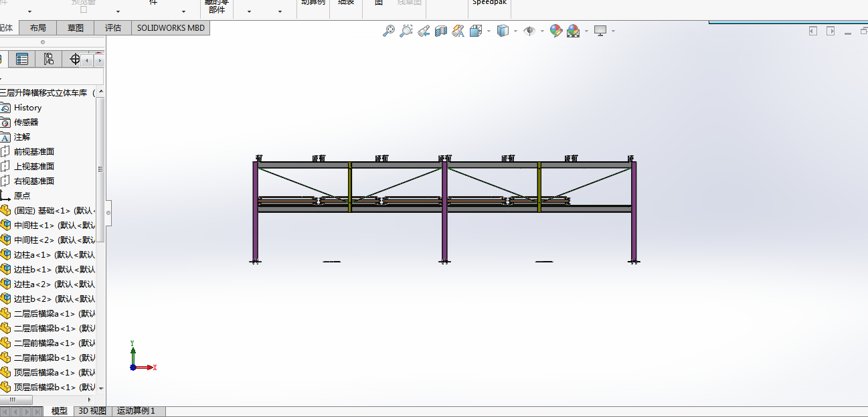
Task: Open the View Settings monitor dropdown arrow
Action: [x=612, y=31]
